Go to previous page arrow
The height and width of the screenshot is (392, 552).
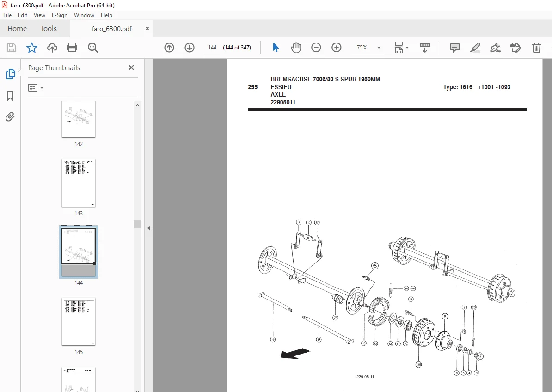(x=169, y=48)
